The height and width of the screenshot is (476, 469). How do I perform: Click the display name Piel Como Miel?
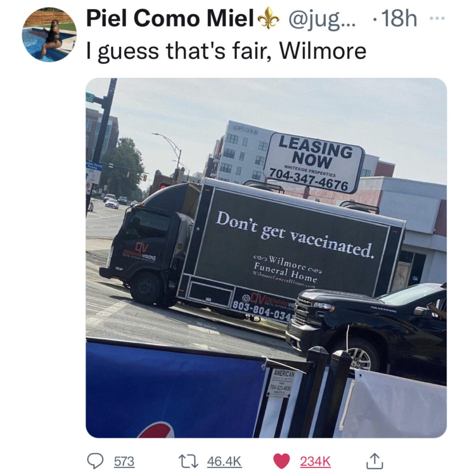coord(170,19)
